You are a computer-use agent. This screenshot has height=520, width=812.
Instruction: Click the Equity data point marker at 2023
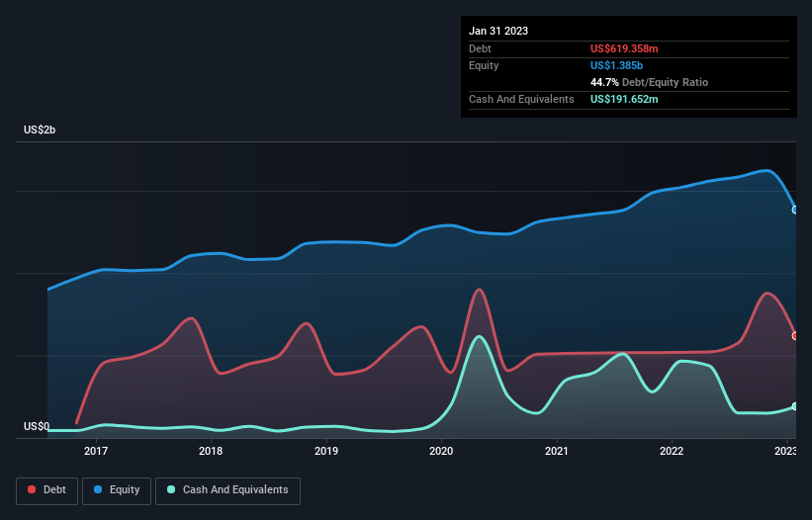click(x=795, y=210)
